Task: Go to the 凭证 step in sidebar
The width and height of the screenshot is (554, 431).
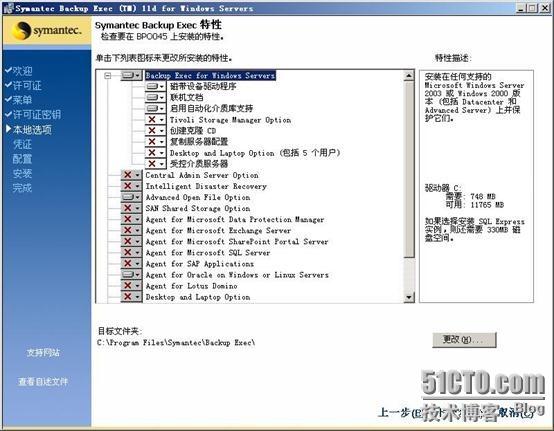Action: tap(22, 144)
